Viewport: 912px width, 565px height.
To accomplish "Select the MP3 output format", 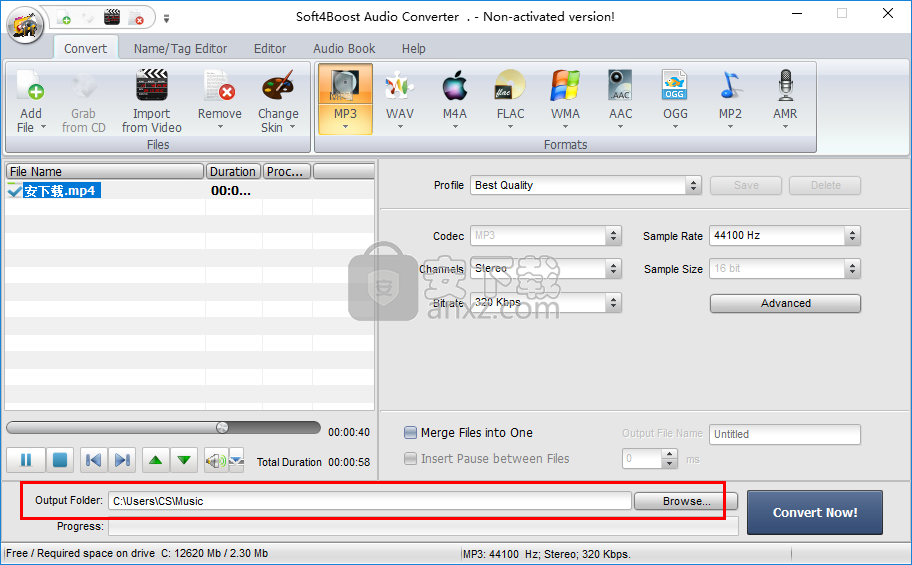I will point(345,99).
